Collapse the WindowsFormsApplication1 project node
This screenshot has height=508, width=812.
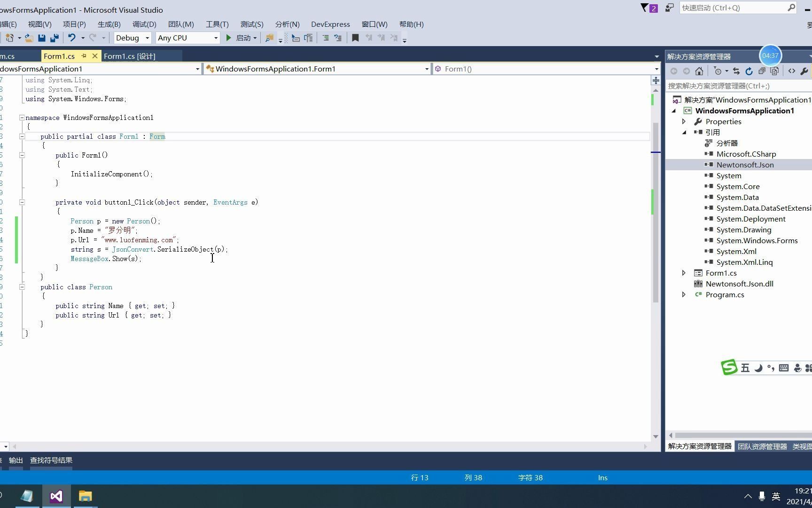[673, 111]
